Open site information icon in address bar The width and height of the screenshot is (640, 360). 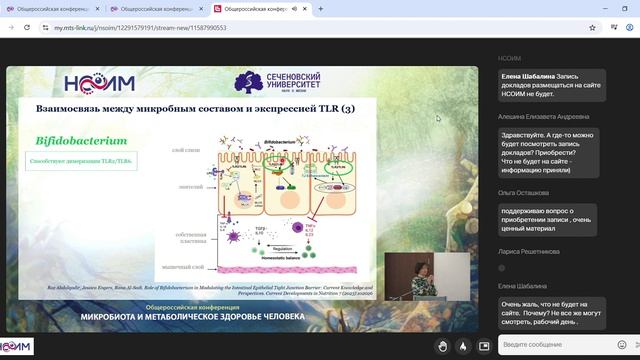pos(45,28)
